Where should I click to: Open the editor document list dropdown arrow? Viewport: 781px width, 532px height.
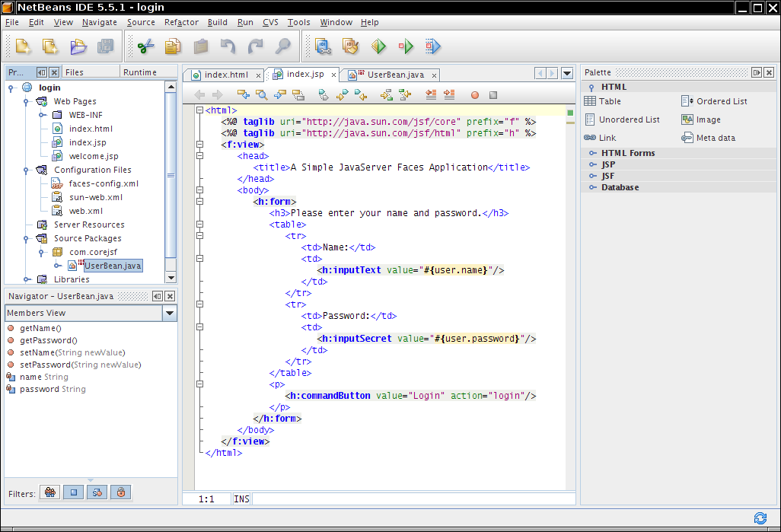(567, 74)
